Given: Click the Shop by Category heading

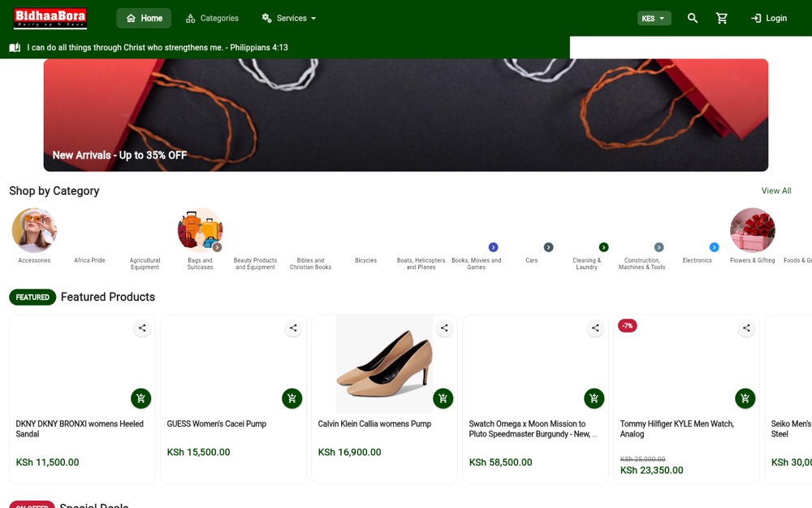Looking at the screenshot, I should (54, 191).
